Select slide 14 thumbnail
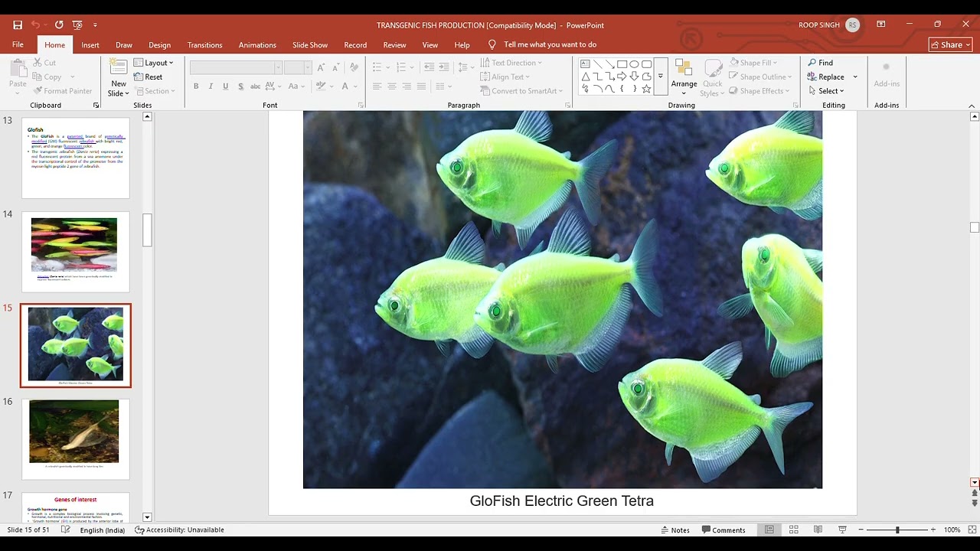This screenshot has width=980, height=551. coord(76,252)
